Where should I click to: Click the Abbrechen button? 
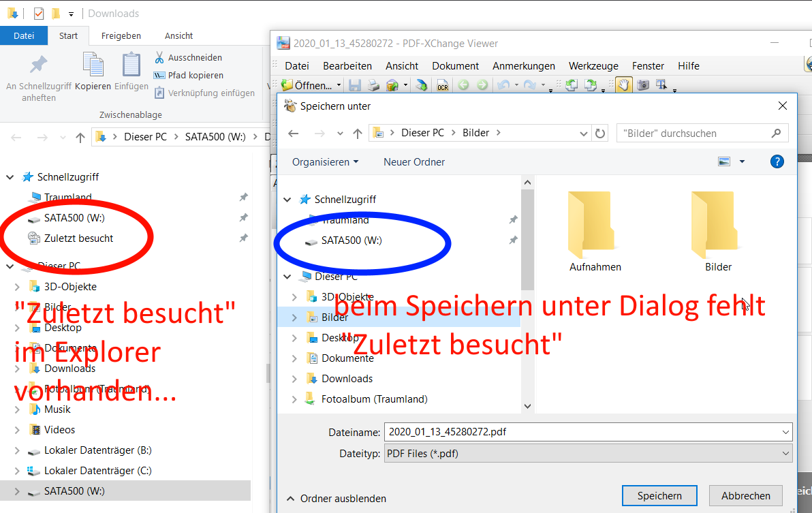746,496
